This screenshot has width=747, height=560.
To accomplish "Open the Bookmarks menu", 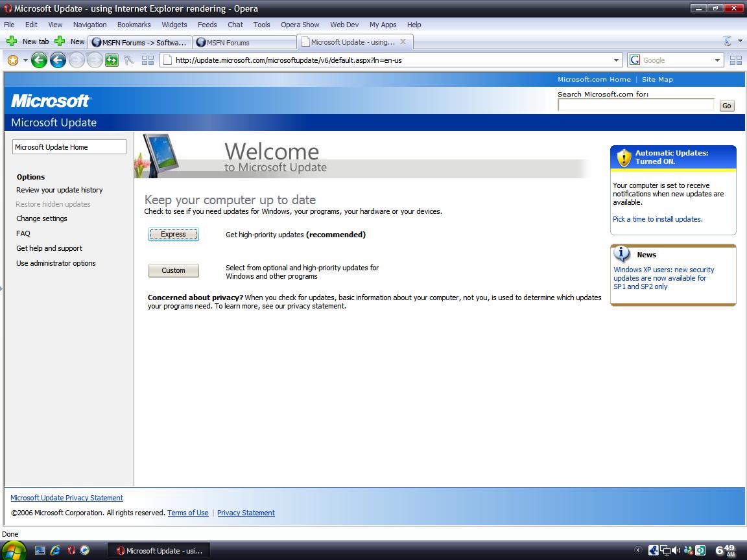I will 134,25.
